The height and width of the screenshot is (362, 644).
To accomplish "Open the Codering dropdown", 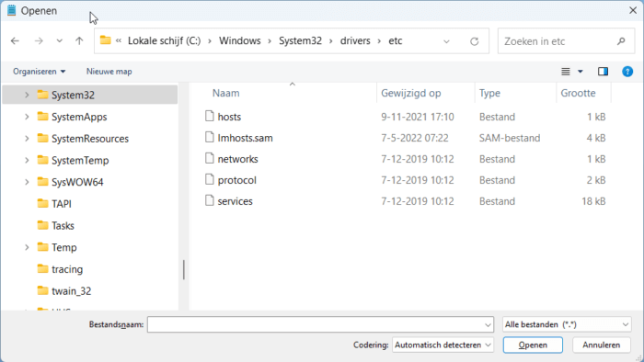I will point(443,345).
